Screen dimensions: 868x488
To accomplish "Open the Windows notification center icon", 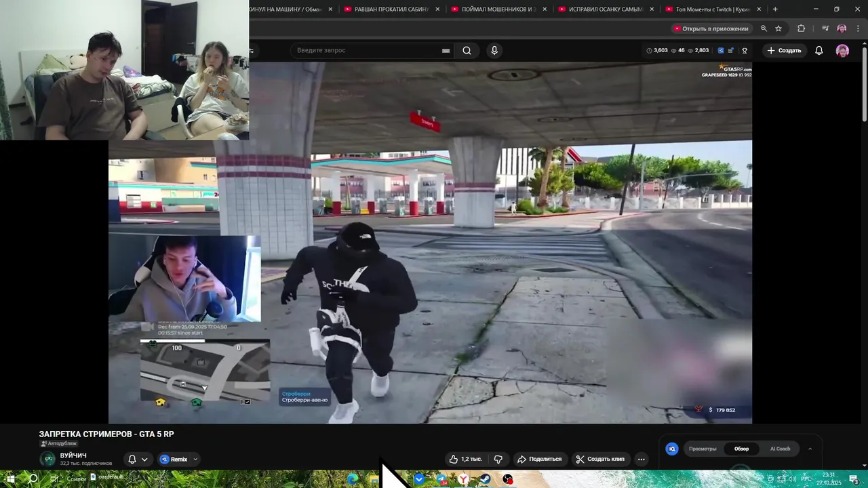I will click(854, 479).
